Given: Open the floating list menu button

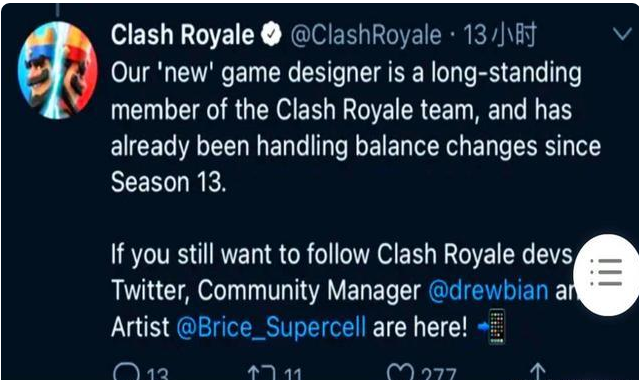Looking at the screenshot, I should coord(607,274).
